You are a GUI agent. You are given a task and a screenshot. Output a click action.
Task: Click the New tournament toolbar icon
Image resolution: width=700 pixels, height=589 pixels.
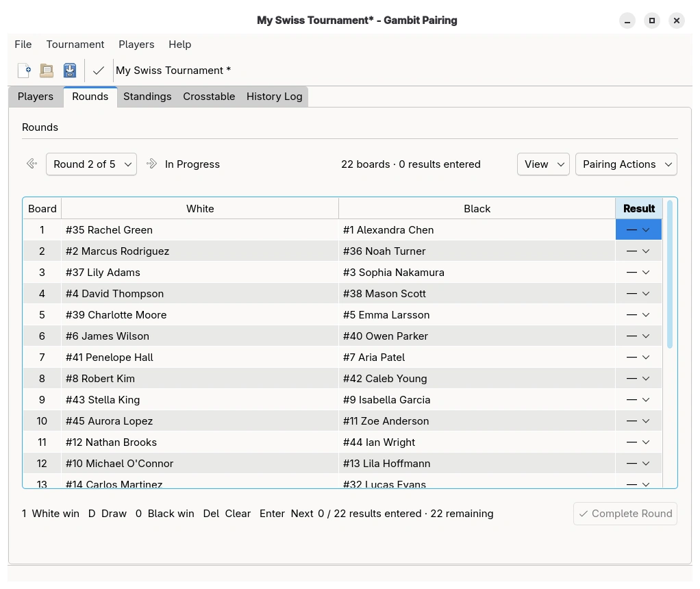24,71
